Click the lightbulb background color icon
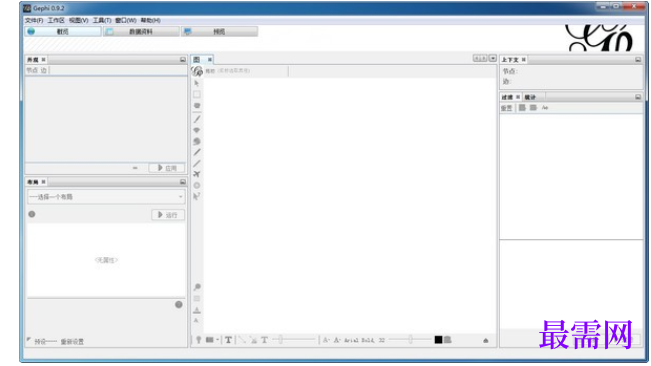651x366 pixels. 198,340
